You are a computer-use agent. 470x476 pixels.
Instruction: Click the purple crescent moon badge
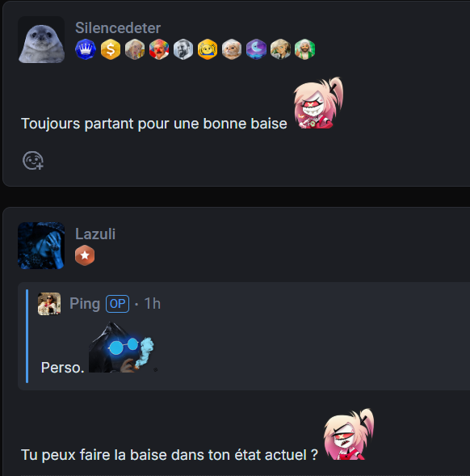(x=256, y=49)
